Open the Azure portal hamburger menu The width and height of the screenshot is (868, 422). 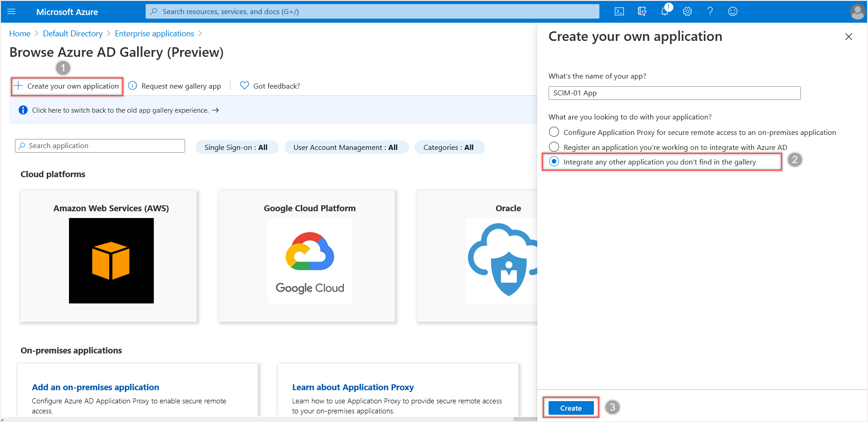[x=12, y=12]
